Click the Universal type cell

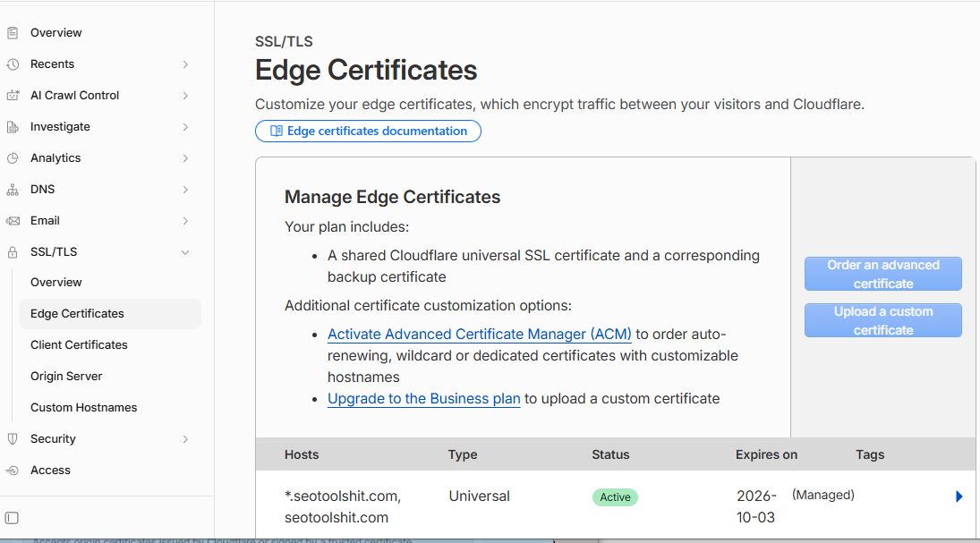(480, 496)
